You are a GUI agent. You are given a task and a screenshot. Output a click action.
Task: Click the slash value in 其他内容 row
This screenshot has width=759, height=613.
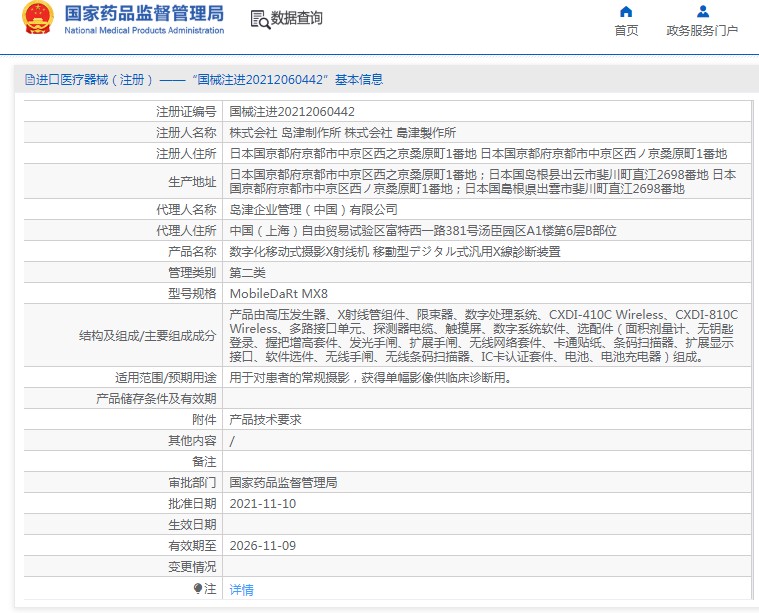tap(232, 441)
